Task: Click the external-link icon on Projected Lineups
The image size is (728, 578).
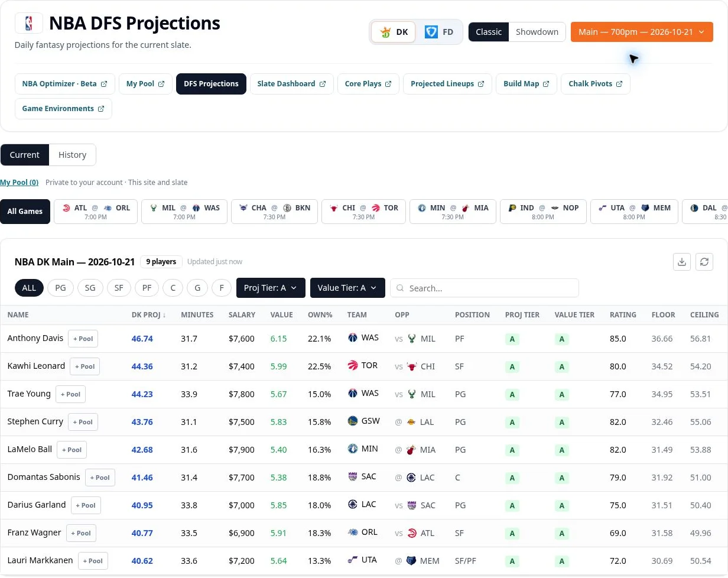Action: click(x=481, y=84)
